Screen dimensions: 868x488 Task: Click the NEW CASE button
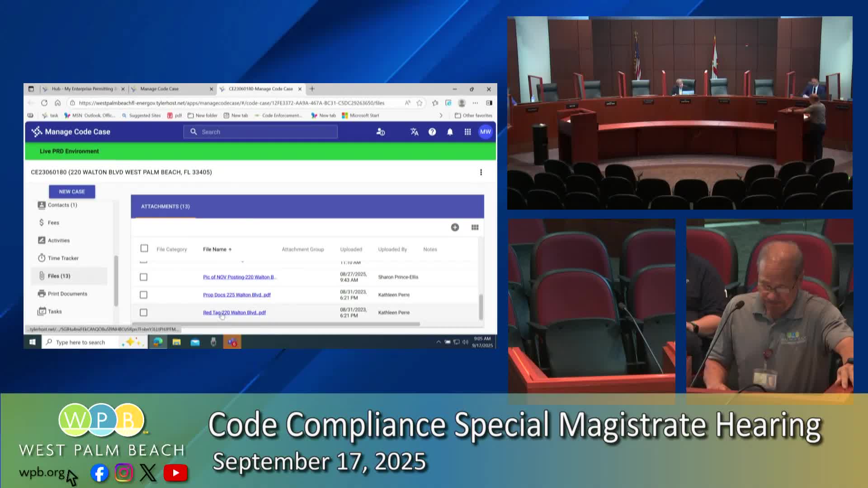click(72, 192)
